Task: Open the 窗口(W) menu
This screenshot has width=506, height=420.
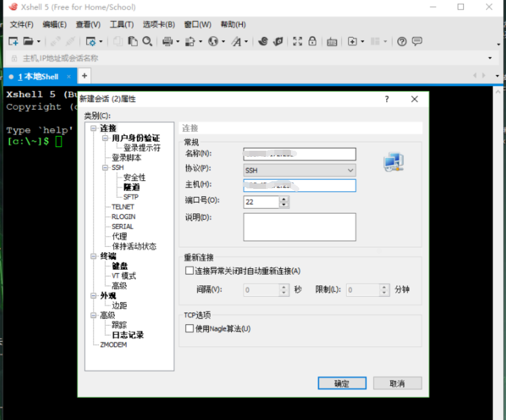Action: 197,24
